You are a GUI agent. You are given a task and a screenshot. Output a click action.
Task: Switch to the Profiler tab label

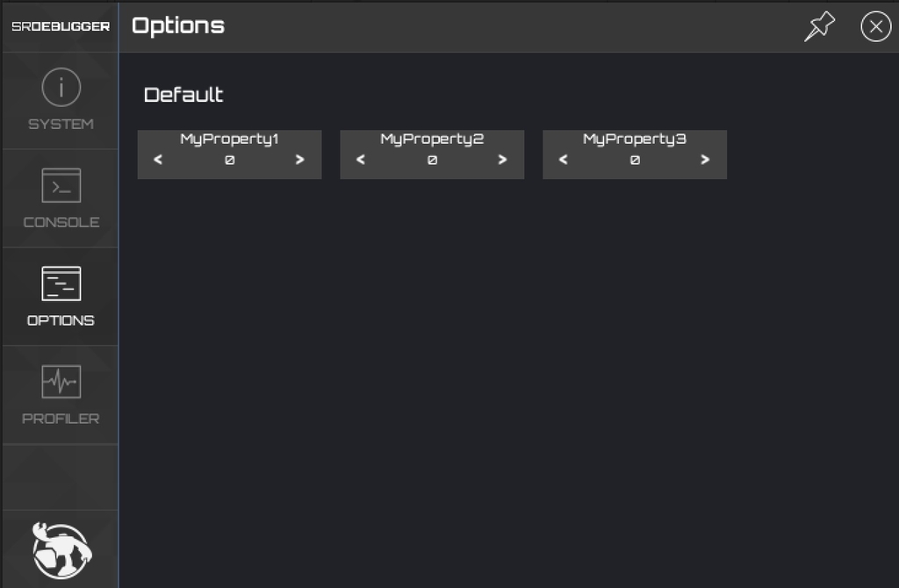[61, 419]
